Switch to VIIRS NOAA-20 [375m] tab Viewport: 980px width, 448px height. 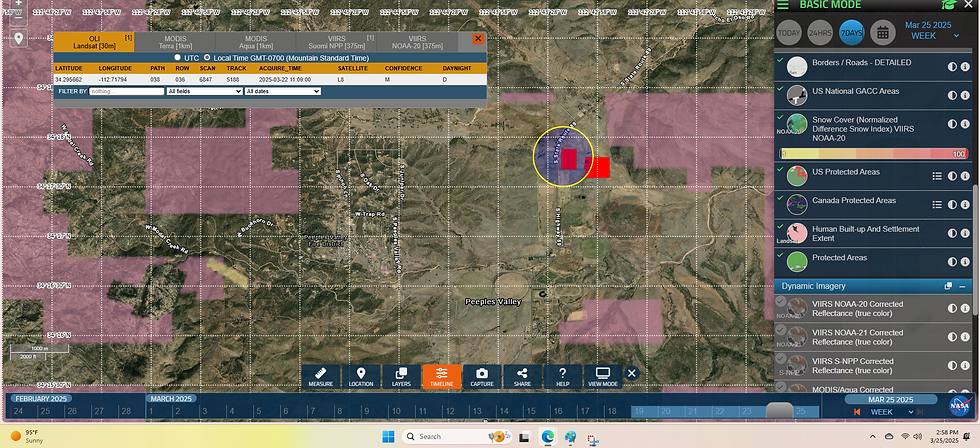pos(417,42)
